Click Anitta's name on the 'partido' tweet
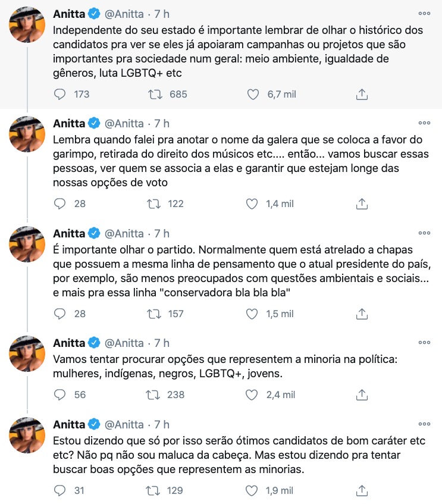Screen dimensions: 442x504 coord(69,232)
